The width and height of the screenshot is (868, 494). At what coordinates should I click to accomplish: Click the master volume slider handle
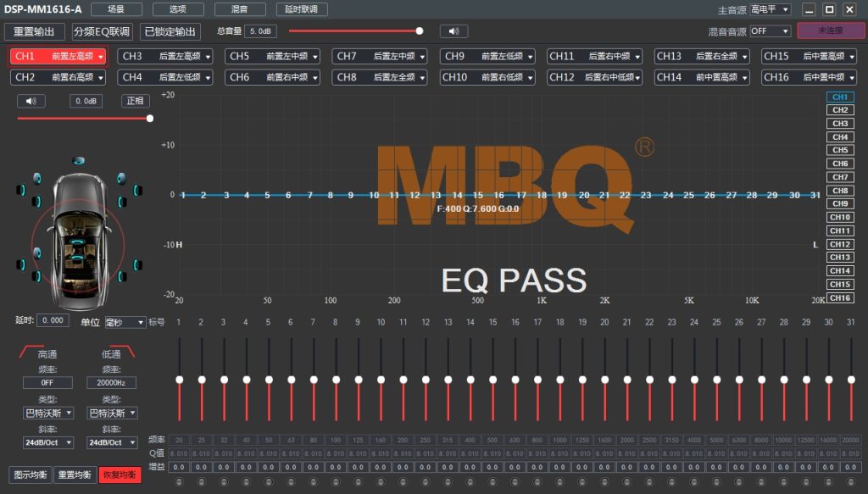point(420,31)
